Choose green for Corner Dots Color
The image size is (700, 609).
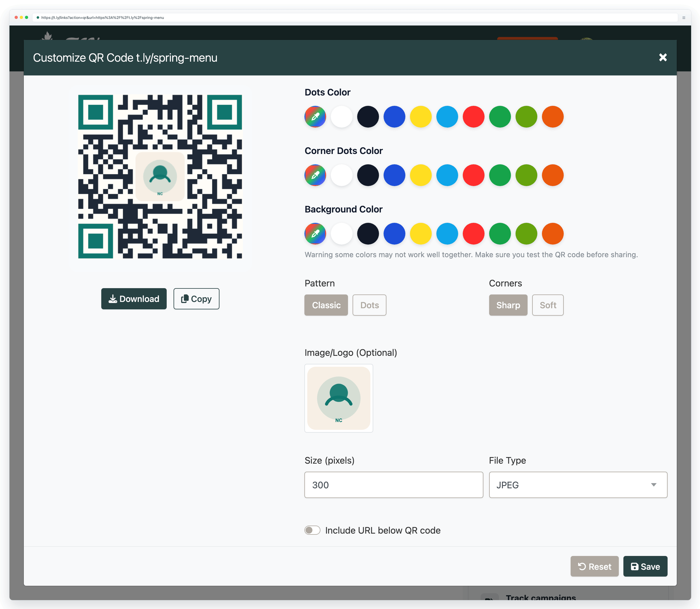tap(500, 175)
